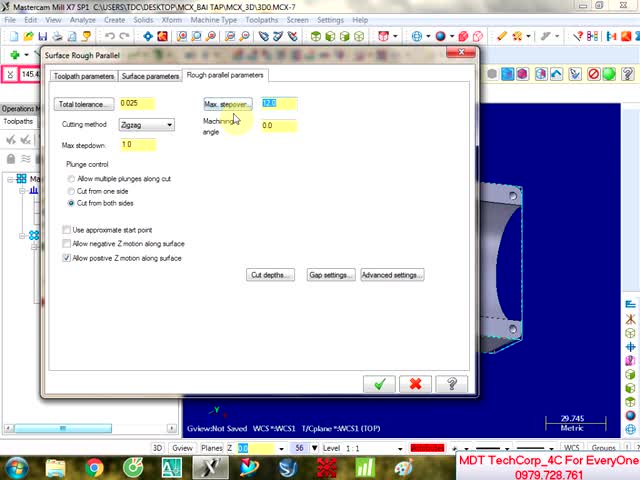Screen dimensions: 640x480
Task: Click the Redo arrow icon
Action: (124, 36)
